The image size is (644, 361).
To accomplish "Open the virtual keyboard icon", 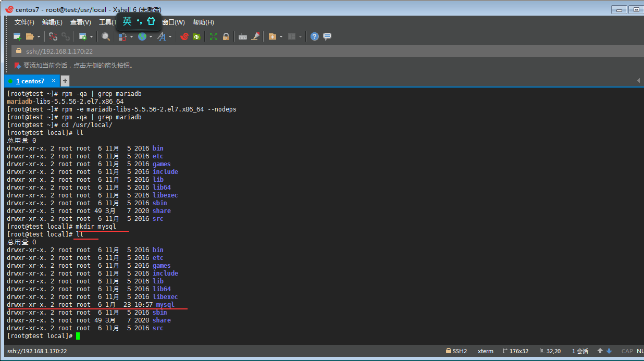I will point(242,36).
